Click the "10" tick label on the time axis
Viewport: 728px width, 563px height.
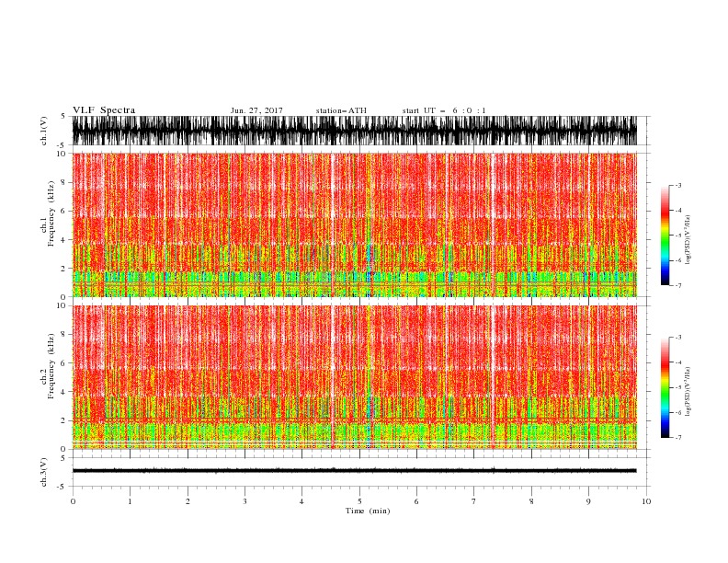click(x=646, y=501)
